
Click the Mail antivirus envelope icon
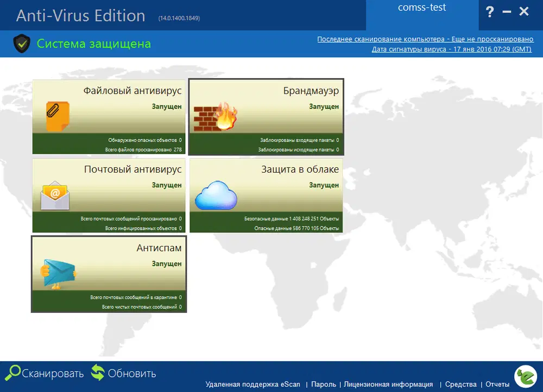point(55,195)
